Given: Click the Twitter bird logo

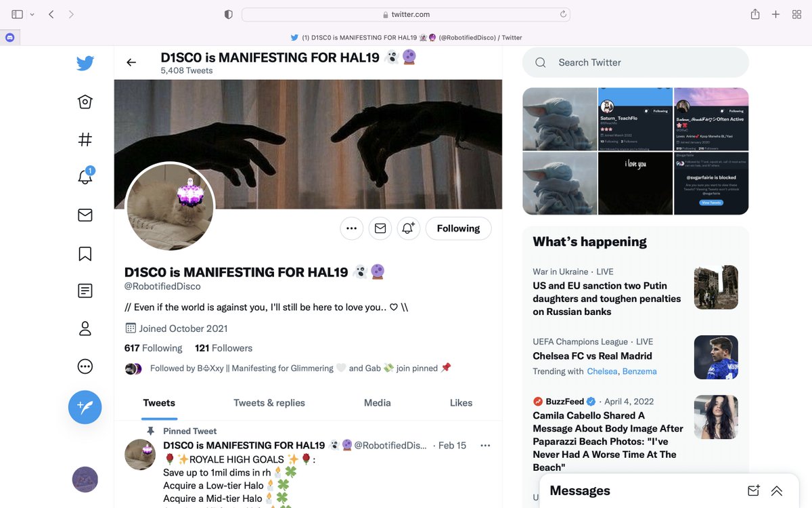Looking at the screenshot, I should [85, 63].
